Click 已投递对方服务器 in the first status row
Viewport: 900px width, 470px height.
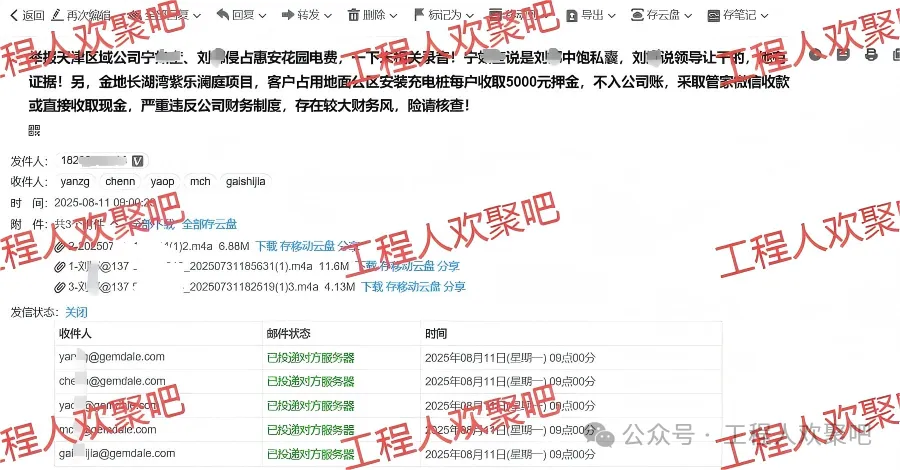[x=311, y=358]
